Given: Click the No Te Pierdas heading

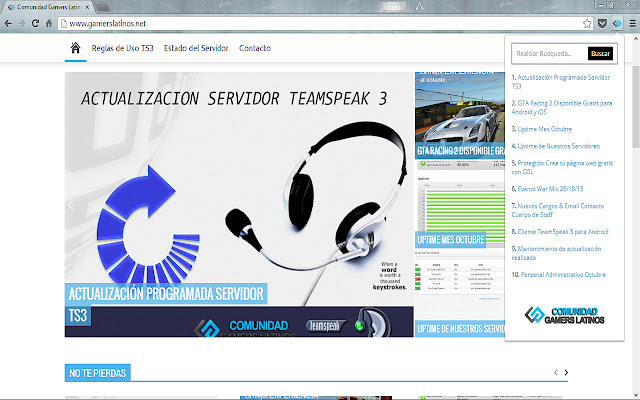Looking at the screenshot, I should pos(98,373).
